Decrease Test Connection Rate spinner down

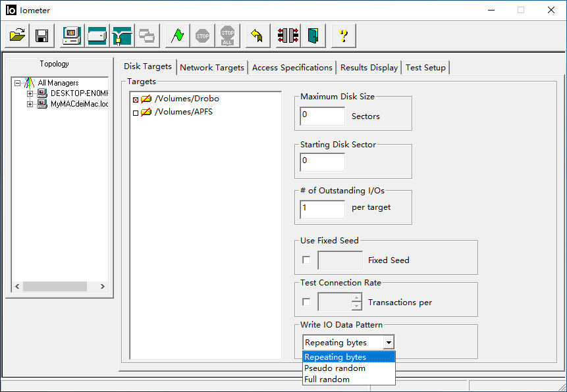coord(356,306)
